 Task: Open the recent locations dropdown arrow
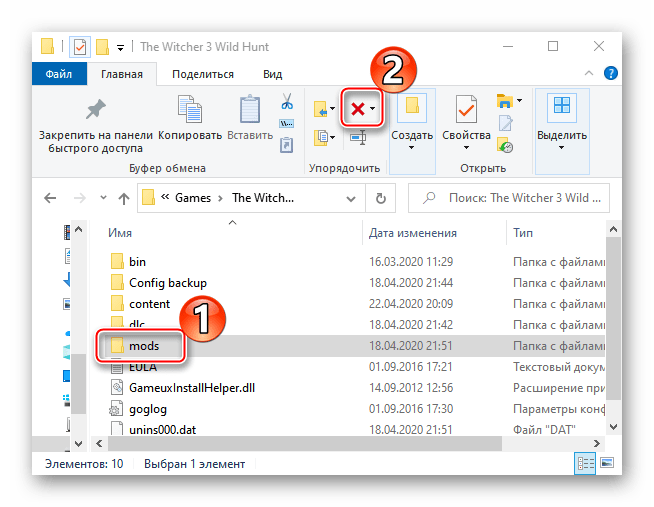click(103, 197)
